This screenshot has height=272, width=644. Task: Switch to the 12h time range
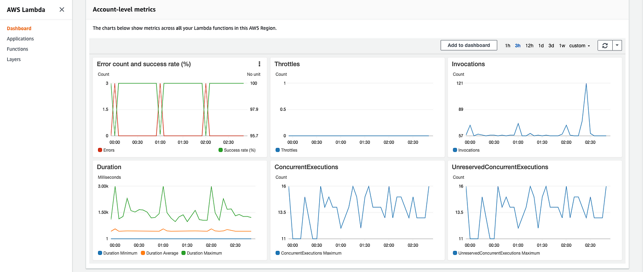pyautogui.click(x=529, y=46)
